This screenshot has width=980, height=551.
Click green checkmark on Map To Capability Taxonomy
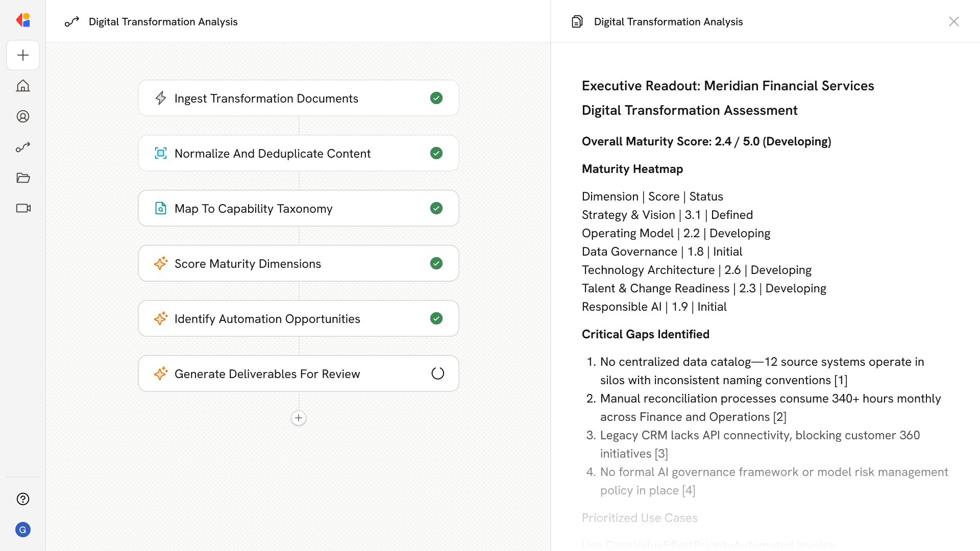436,208
